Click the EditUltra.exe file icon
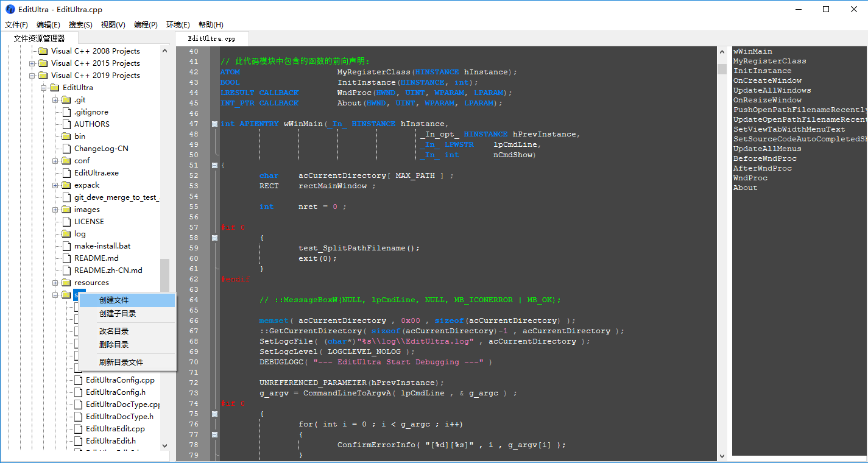 pyautogui.click(x=66, y=172)
